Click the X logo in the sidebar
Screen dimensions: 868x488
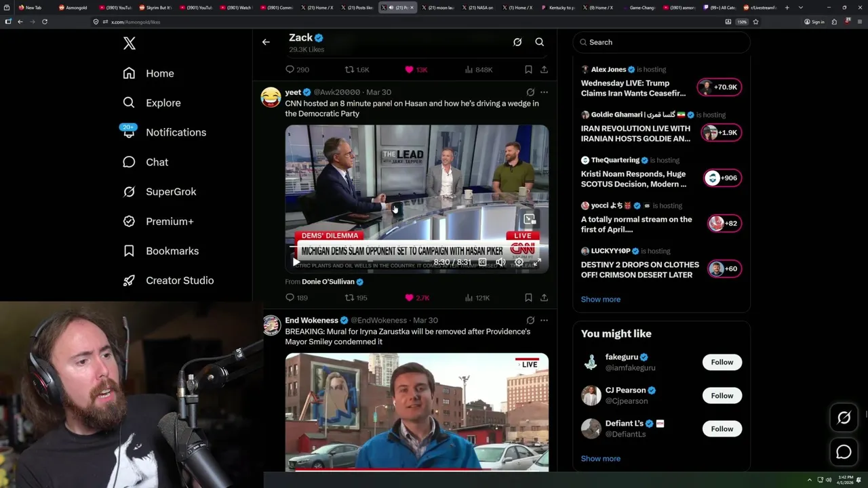point(130,43)
